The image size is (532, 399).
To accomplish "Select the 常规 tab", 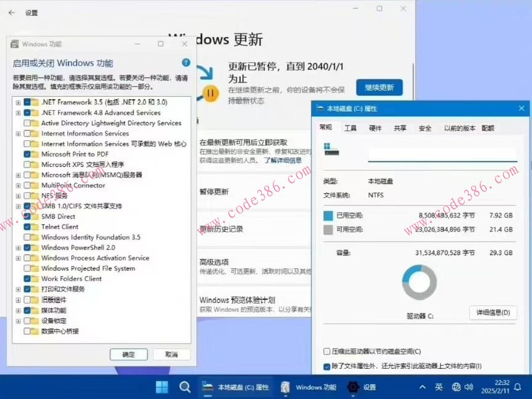I will click(x=325, y=127).
